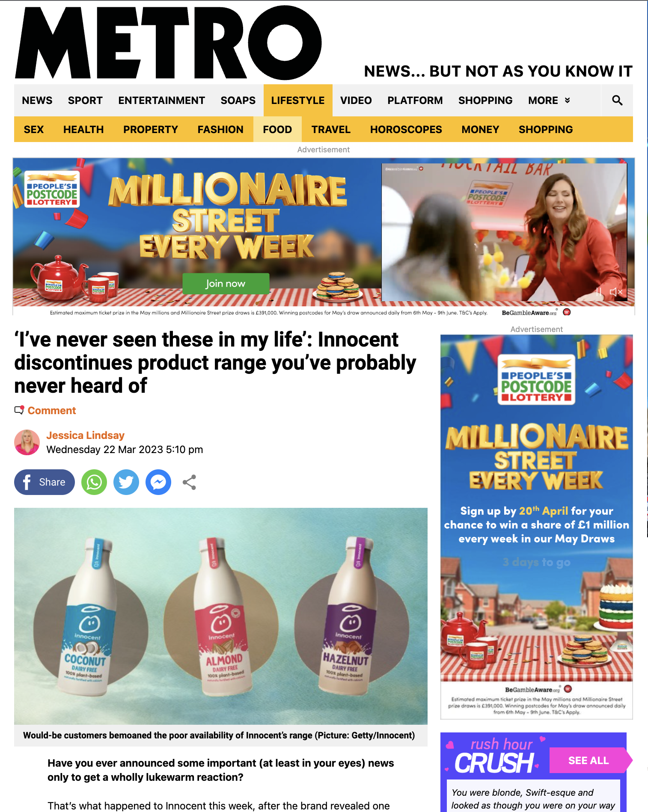The width and height of the screenshot is (648, 812).
Task: Open the Comment link
Action: (52, 410)
